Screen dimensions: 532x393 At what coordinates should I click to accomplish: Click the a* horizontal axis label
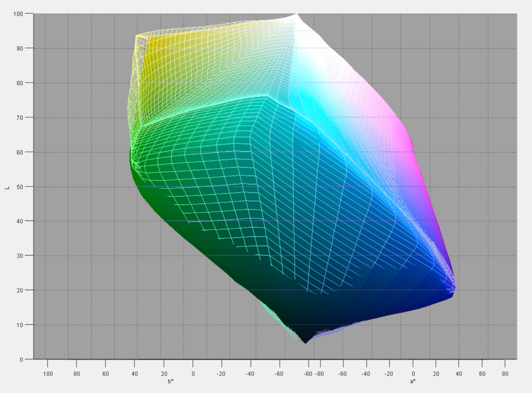(412, 381)
